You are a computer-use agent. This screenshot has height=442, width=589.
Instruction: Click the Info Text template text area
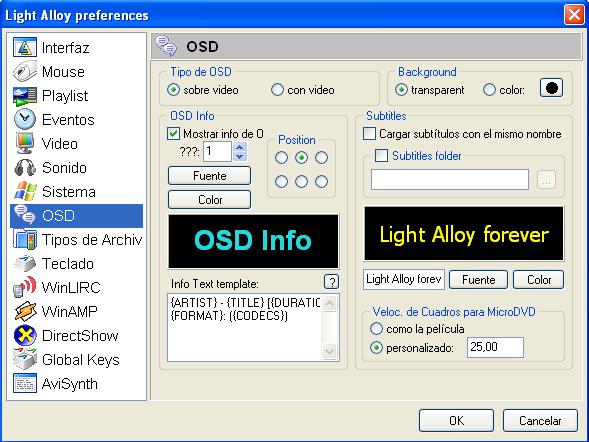245,328
